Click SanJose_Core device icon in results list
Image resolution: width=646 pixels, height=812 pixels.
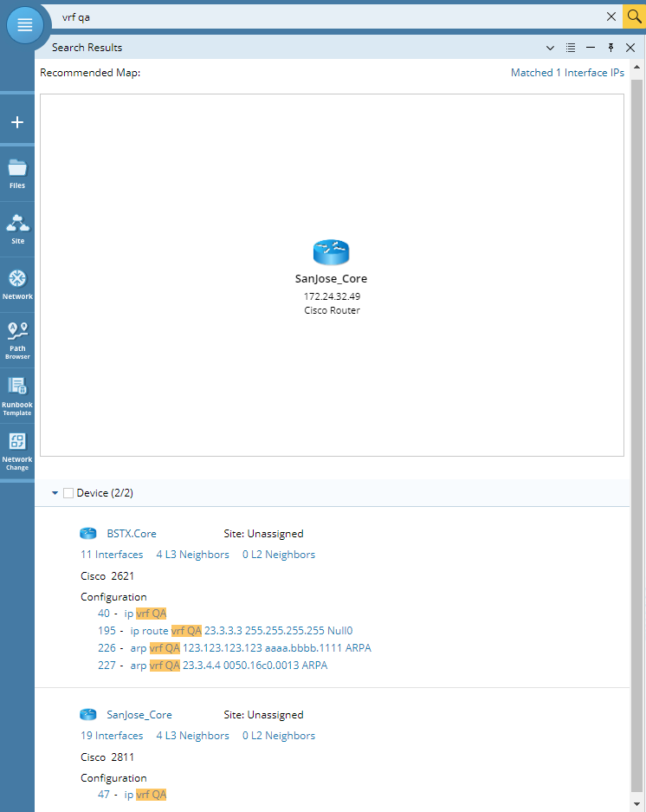click(x=88, y=715)
